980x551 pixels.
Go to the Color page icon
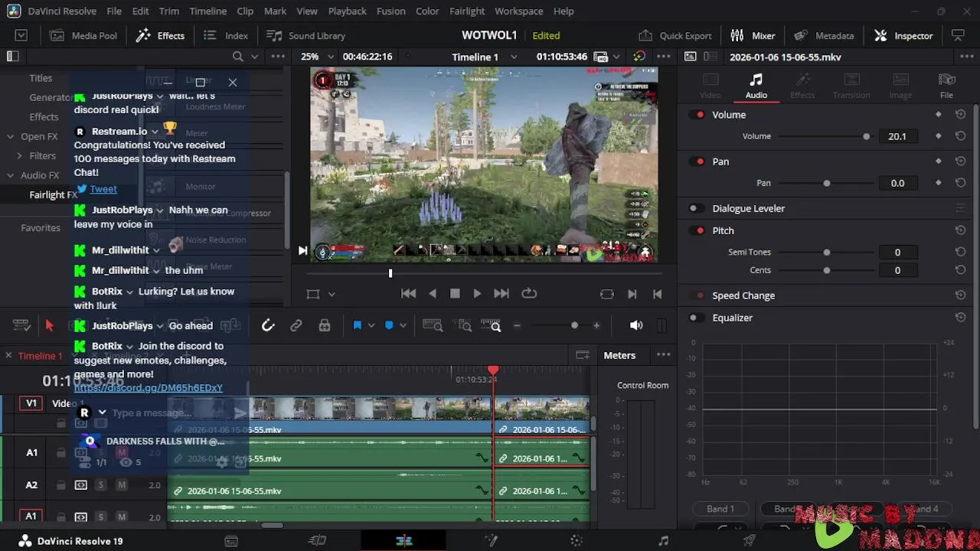[x=577, y=541]
